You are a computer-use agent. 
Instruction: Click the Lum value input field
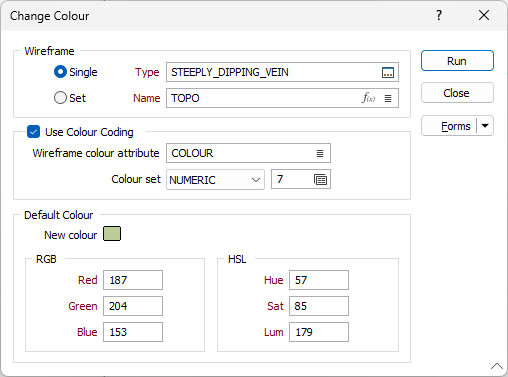click(x=319, y=332)
